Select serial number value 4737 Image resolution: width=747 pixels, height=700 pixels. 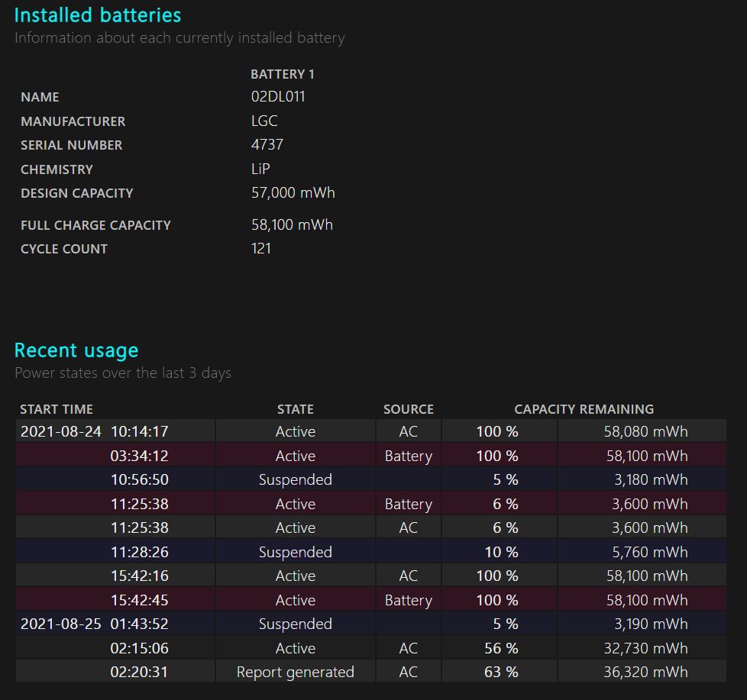[267, 145]
